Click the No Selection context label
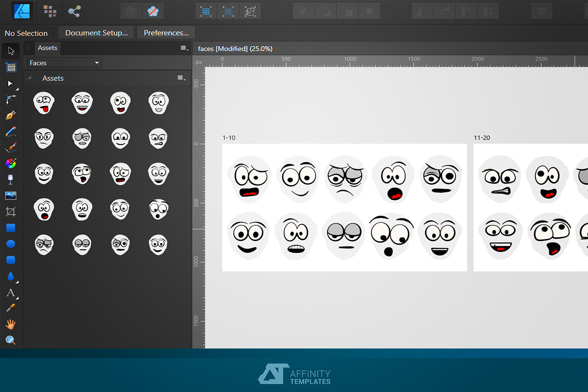The image size is (588, 392). (x=26, y=33)
